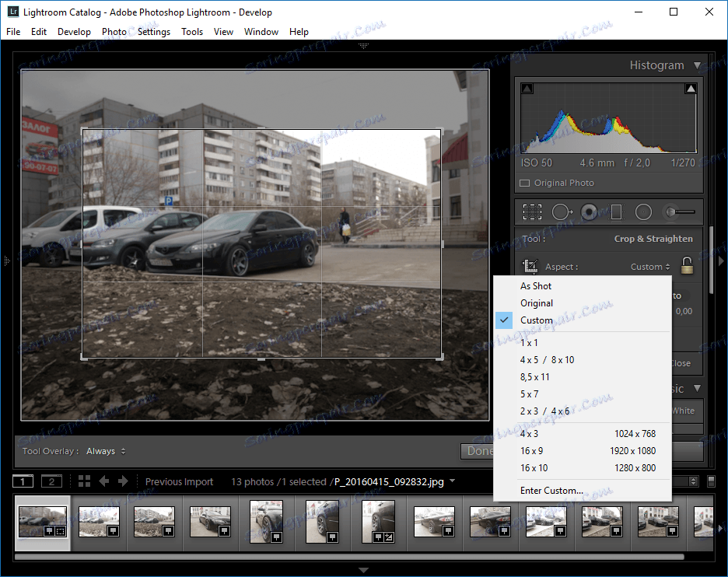Pick the Radial Filter tool

point(643,212)
